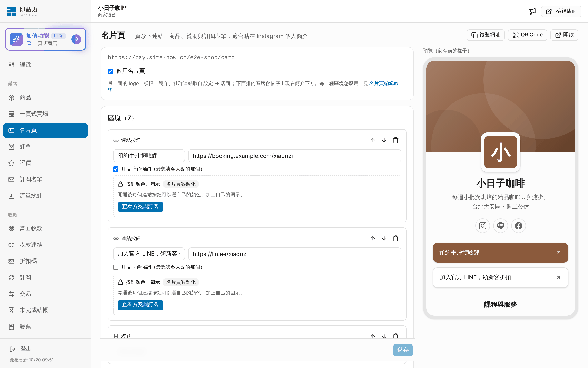The width and height of the screenshot is (588, 368).
Task: Click 查看方案與訂閱 in LINE block
Action: click(x=140, y=305)
